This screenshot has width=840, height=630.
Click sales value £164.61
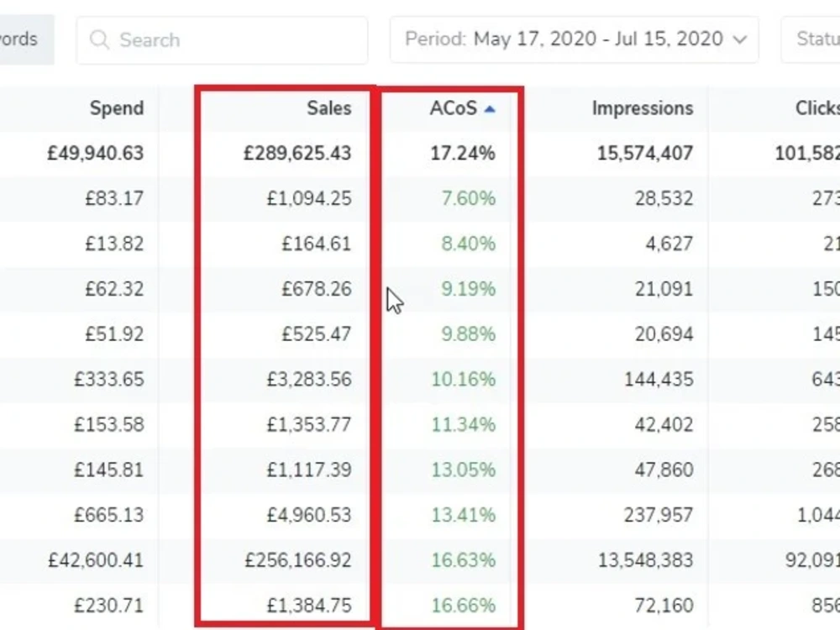click(x=317, y=244)
